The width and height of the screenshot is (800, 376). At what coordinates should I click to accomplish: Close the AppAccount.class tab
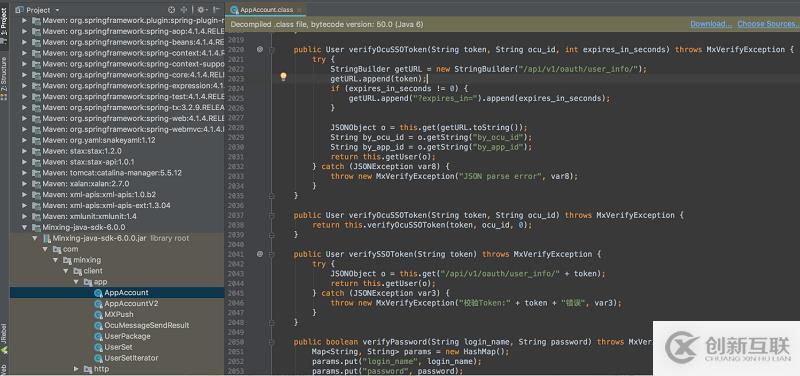pos(299,10)
